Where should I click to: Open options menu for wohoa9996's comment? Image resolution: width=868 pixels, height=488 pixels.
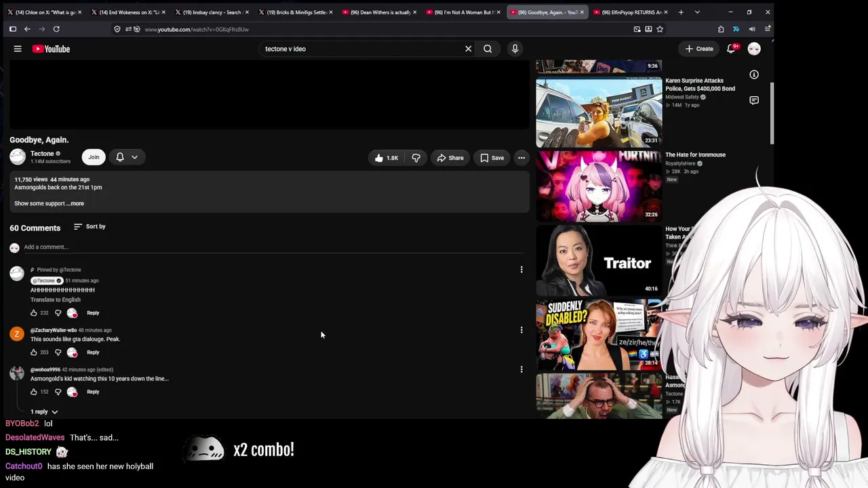[521, 369]
